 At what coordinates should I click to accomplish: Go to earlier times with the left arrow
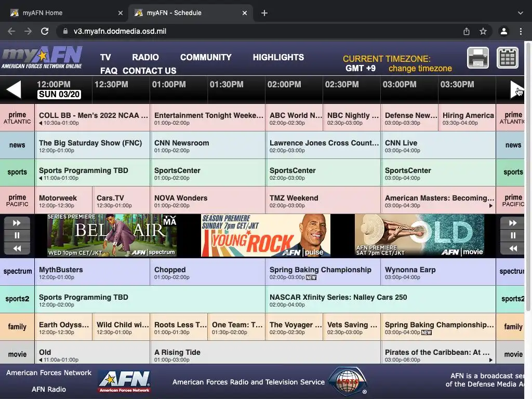click(x=14, y=89)
